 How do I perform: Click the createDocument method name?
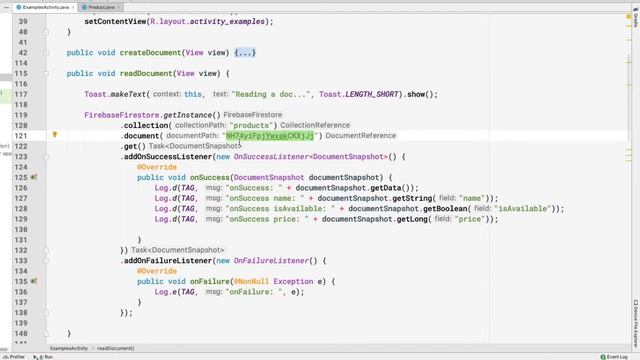(150, 53)
